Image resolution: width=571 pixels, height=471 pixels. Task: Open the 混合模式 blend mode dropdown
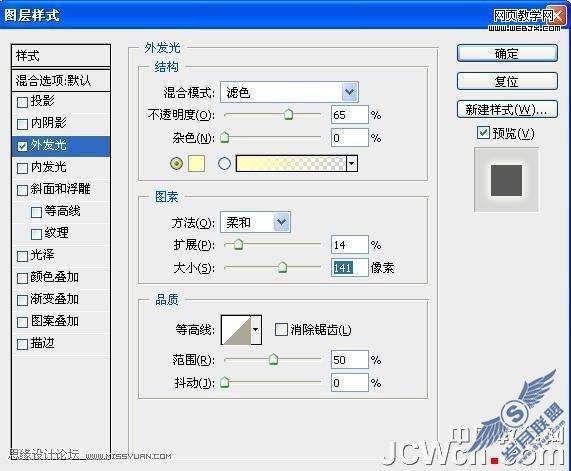coord(290,92)
